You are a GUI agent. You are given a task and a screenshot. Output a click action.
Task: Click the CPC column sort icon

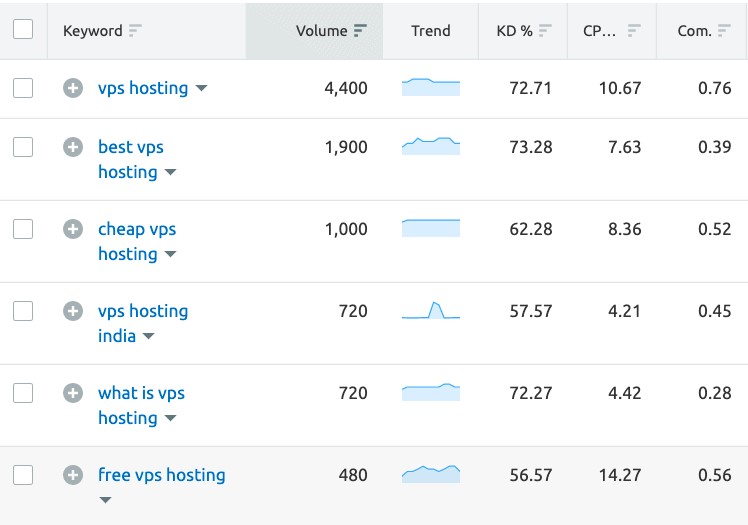point(634,31)
